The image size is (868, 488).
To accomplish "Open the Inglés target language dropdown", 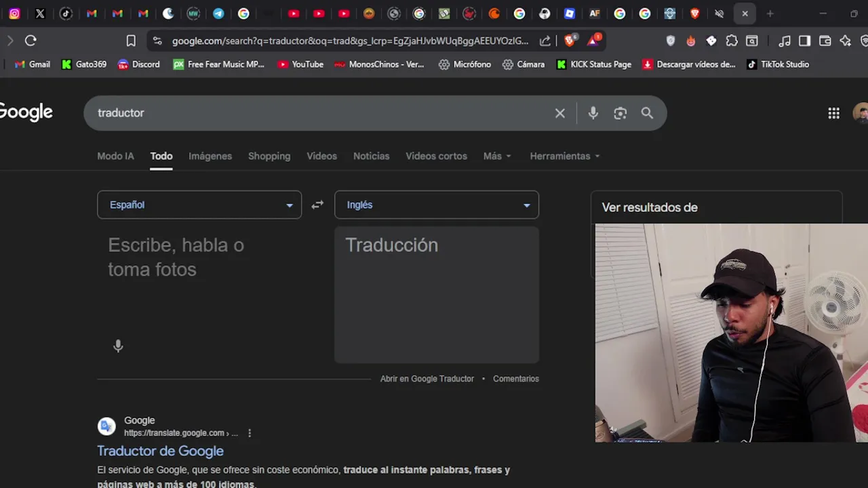I will pos(437,205).
